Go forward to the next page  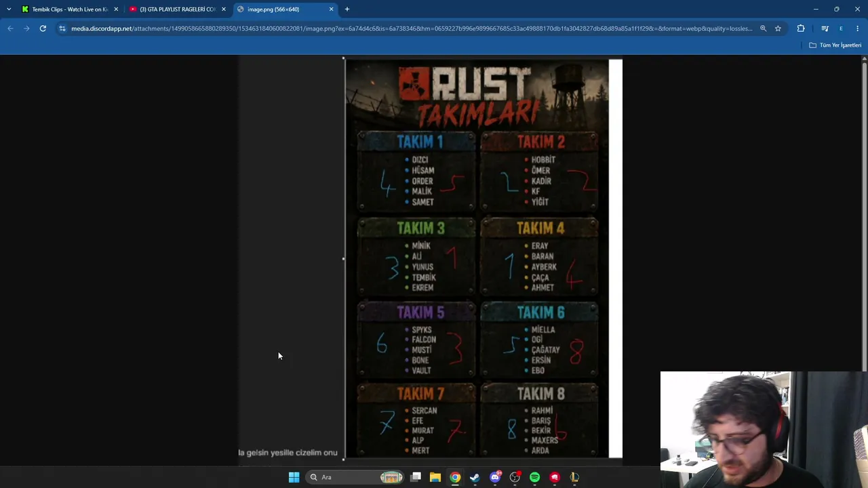(x=26, y=28)
